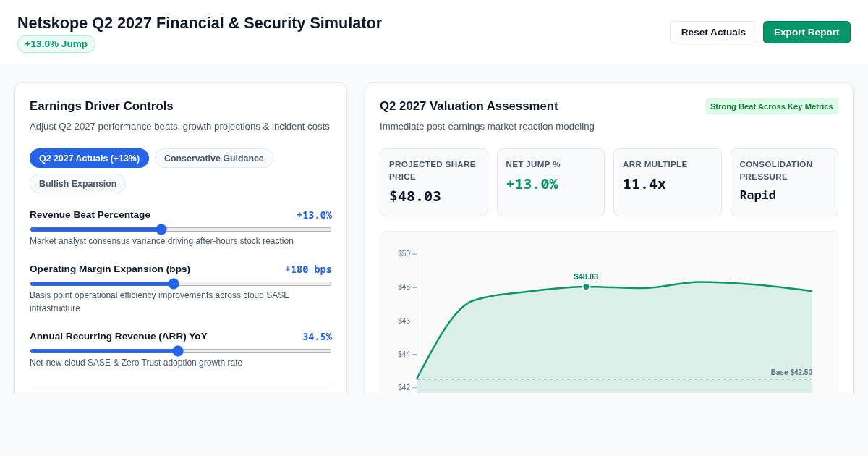Click the Revenue Beat Percentage label
868x456 pixels.
click(x=90, y=215)
